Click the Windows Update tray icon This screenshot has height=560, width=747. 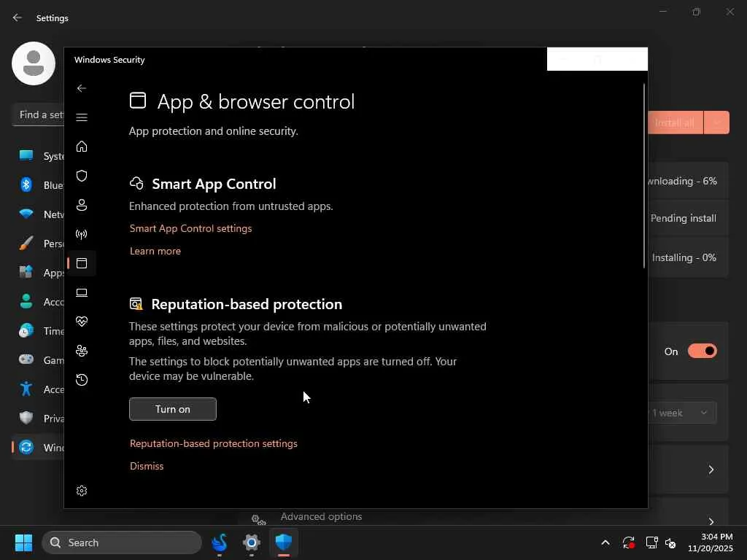pyautogui.click(x=628, y=542)
